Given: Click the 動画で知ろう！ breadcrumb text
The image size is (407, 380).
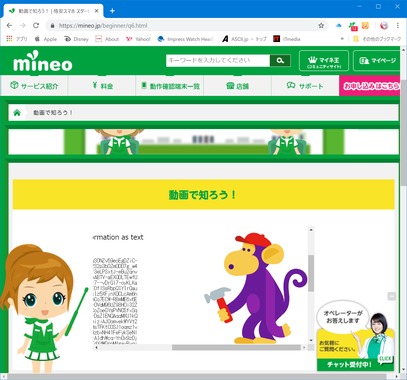Looking at the screenshot, I should point(53,113).
